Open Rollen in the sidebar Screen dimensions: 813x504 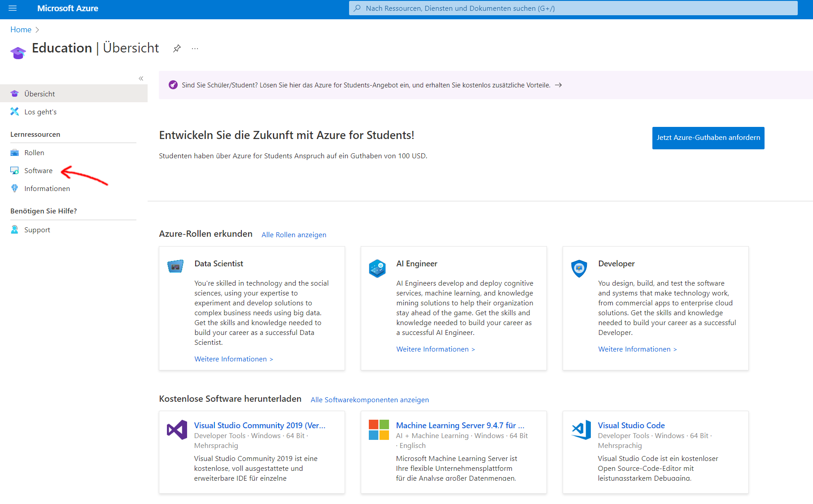[x=34, y=152]
